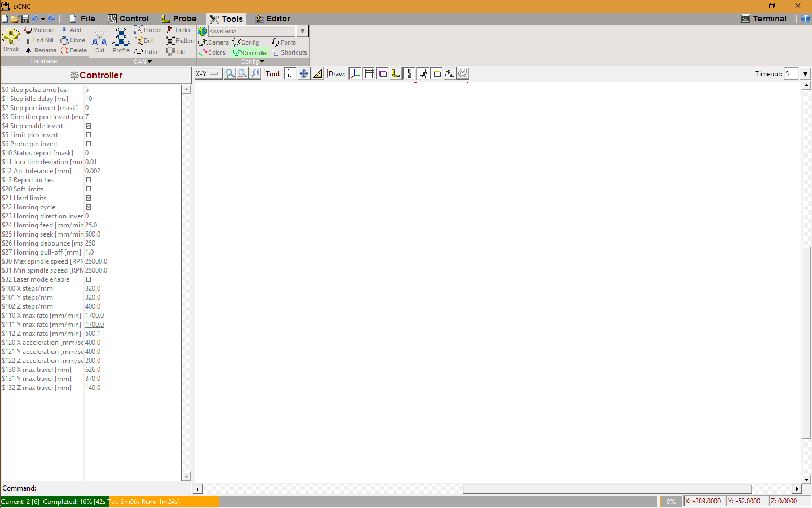Open the Colors config page
Viewport: 812px width, 508px height.
tap(212, 52)
